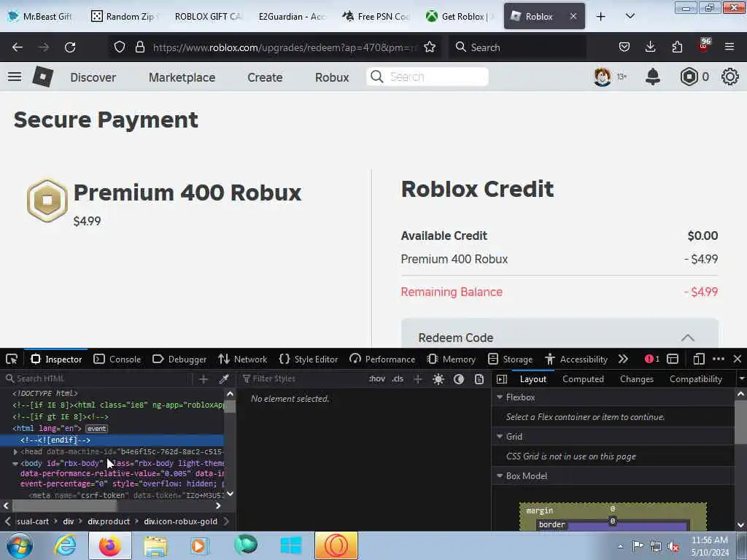Viewport: 747px width, 560px height.
Task: Open the Robux nav link
Action: (332, 77)
